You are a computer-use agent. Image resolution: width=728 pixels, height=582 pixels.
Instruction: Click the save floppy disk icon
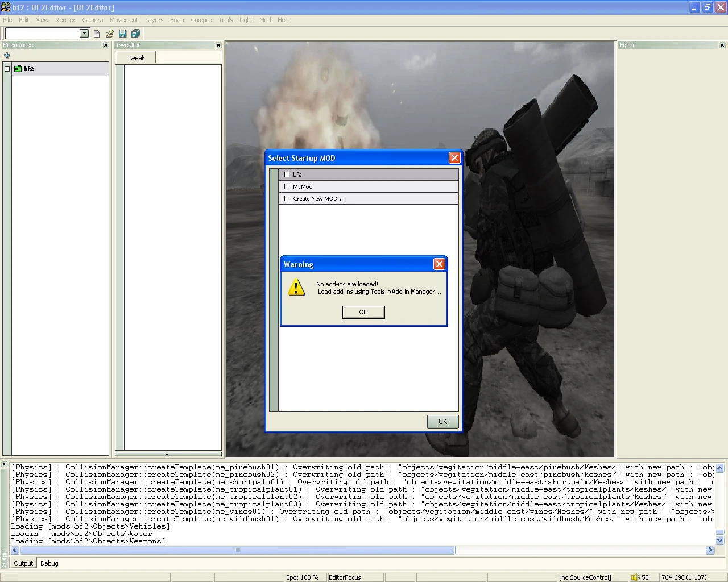[x=122, y=34]
